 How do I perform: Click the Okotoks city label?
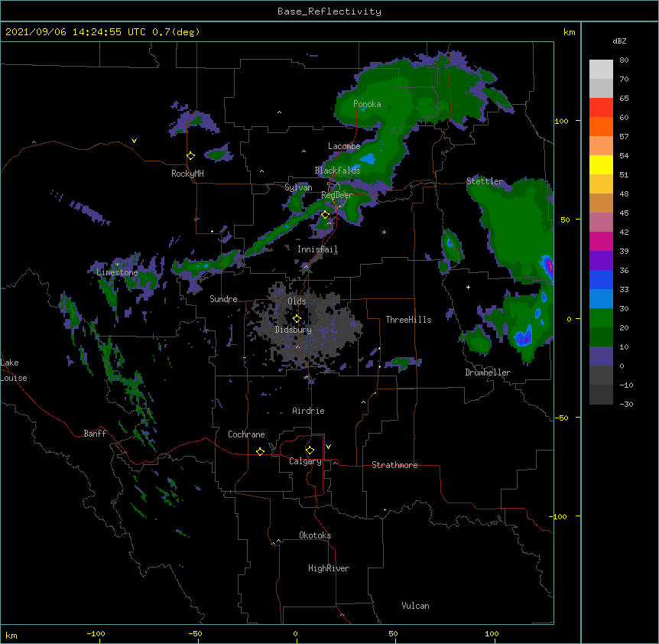tap(315, 535)
